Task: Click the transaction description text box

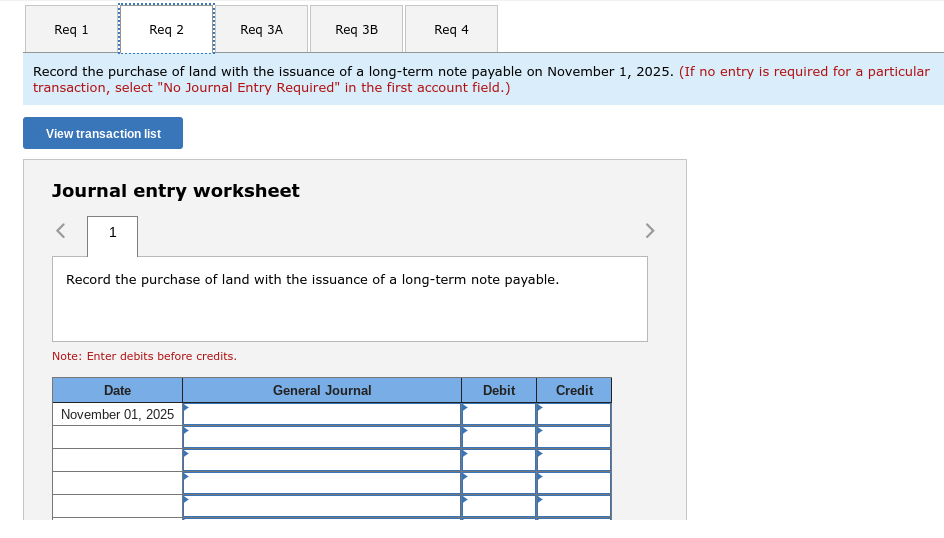Action: (x=350, y=299)
